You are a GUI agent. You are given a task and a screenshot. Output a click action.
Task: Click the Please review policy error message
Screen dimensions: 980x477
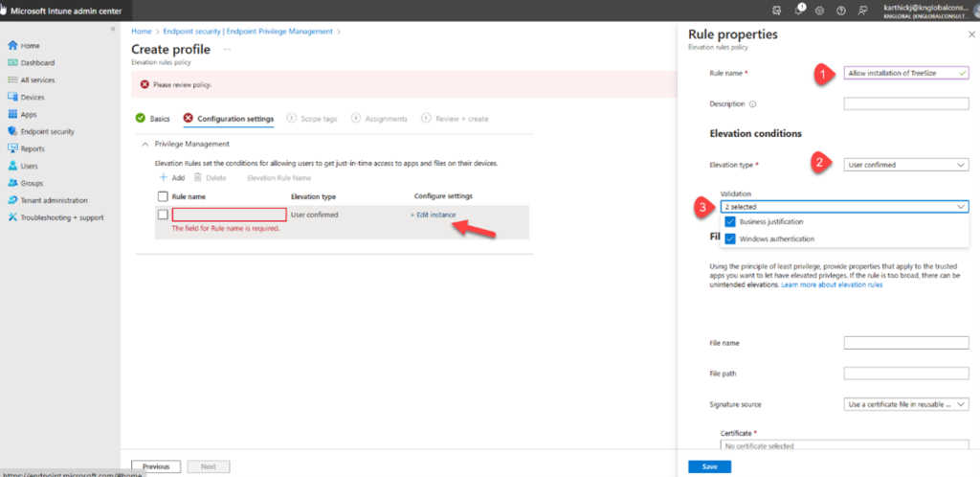[x=182, y=84]
